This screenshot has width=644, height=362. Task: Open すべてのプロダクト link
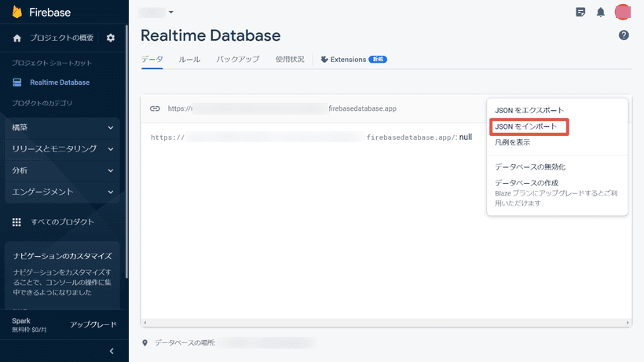coord(62,222)
